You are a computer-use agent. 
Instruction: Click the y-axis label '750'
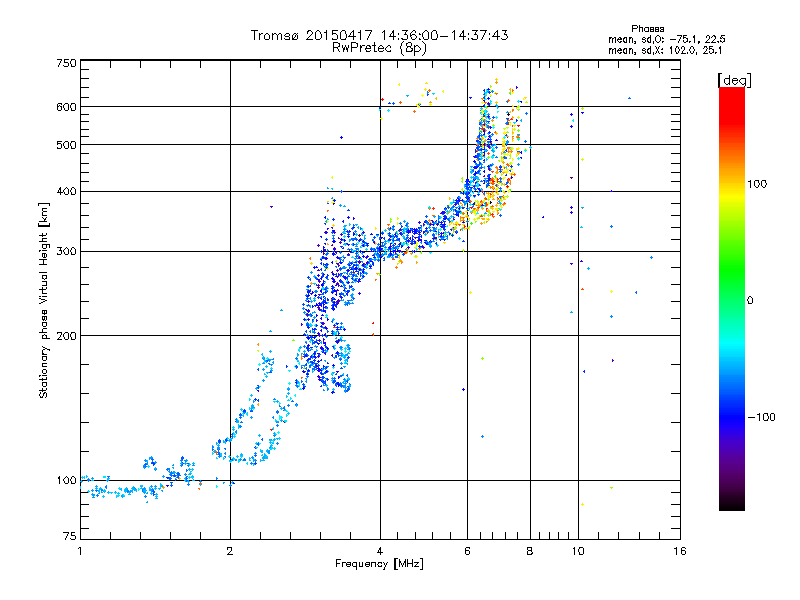tap(66, 63)
